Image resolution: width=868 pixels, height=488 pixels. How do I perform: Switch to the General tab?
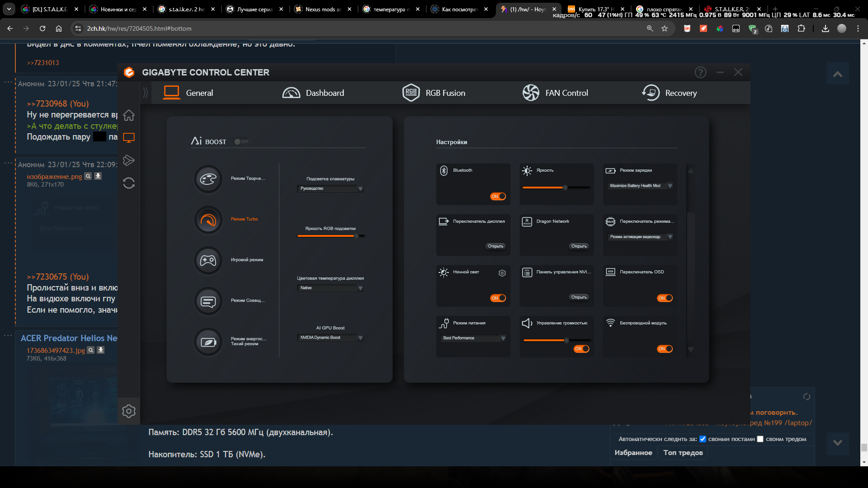tap(189, 93)
